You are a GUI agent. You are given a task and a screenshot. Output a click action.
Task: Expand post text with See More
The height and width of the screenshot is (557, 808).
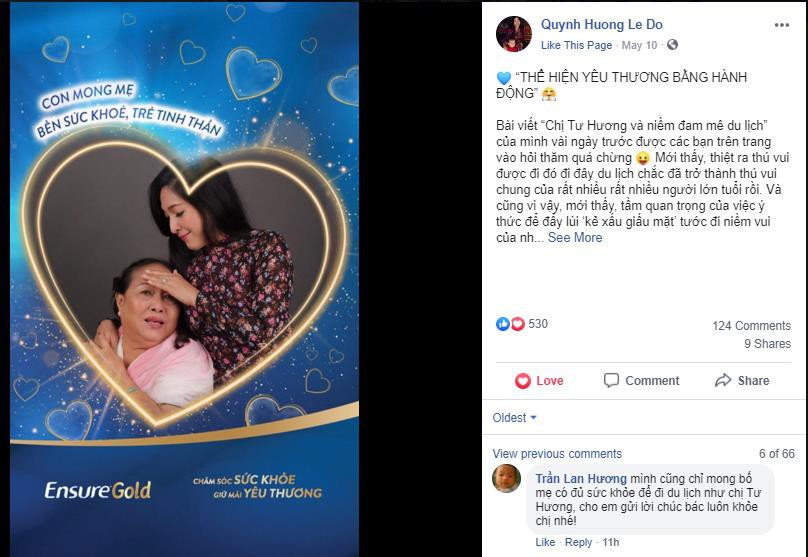click(x=575, y=238)
